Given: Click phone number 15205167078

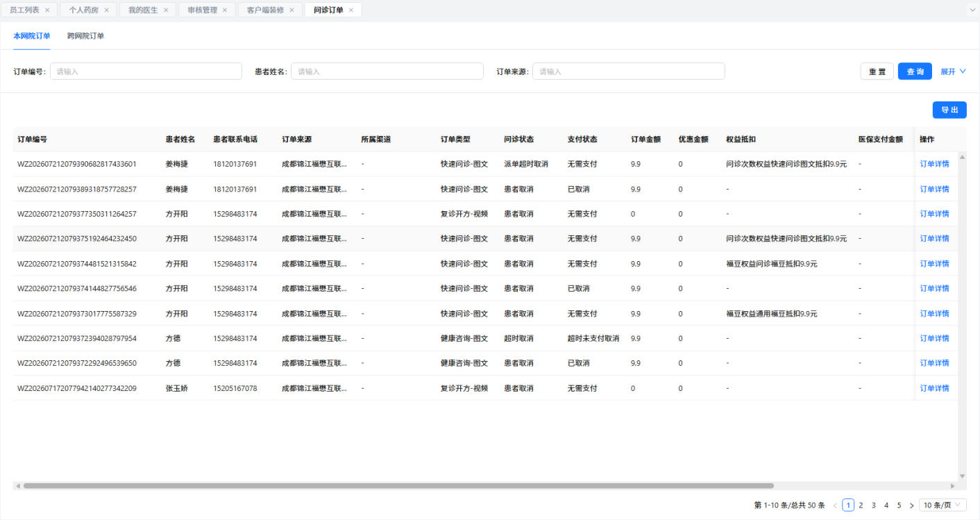Looking at the screenshot, I should pos(235,389).
